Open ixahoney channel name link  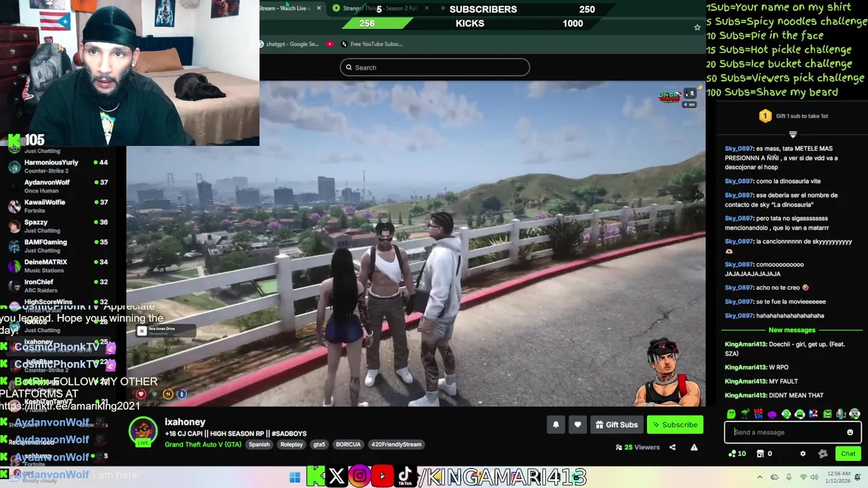coord(184,422)
